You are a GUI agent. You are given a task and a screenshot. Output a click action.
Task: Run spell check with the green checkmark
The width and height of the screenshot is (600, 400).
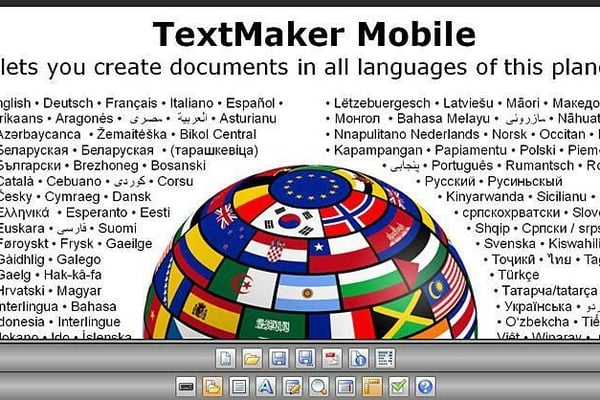[399, 385]
